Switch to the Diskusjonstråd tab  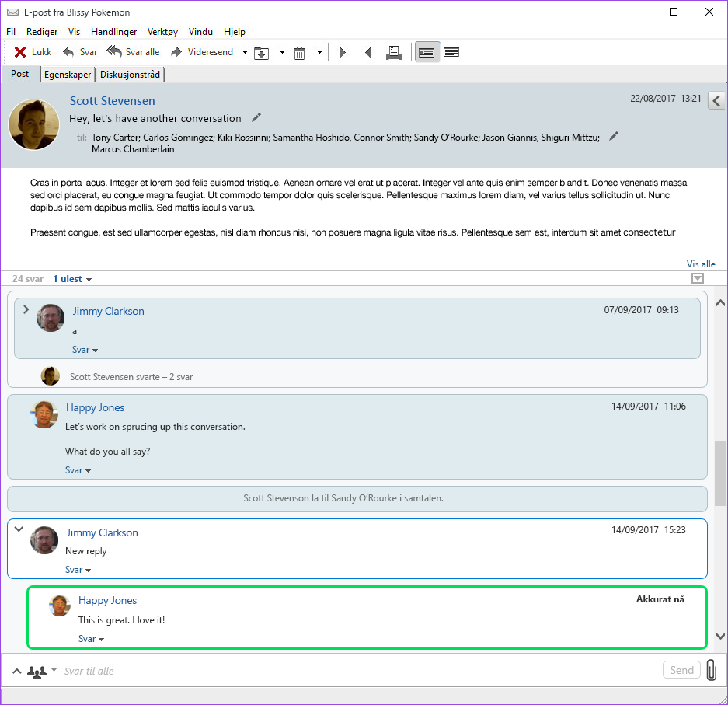[130, 75]
